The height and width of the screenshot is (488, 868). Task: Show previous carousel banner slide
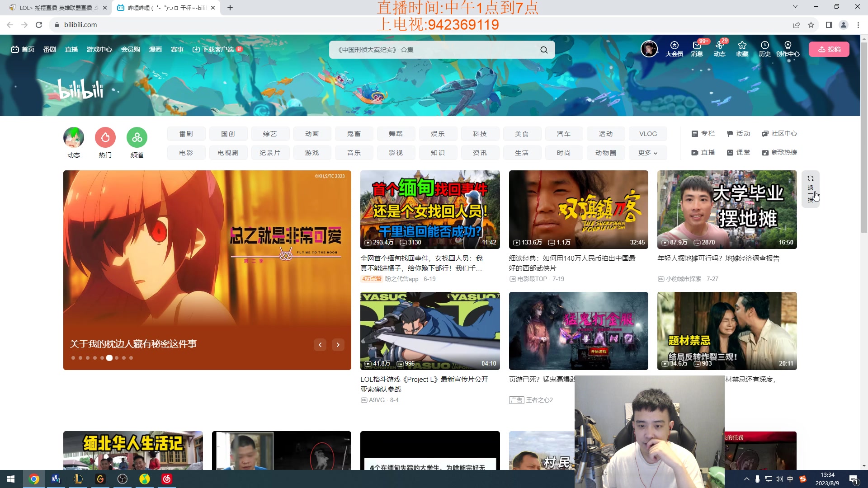click(320, 345)
